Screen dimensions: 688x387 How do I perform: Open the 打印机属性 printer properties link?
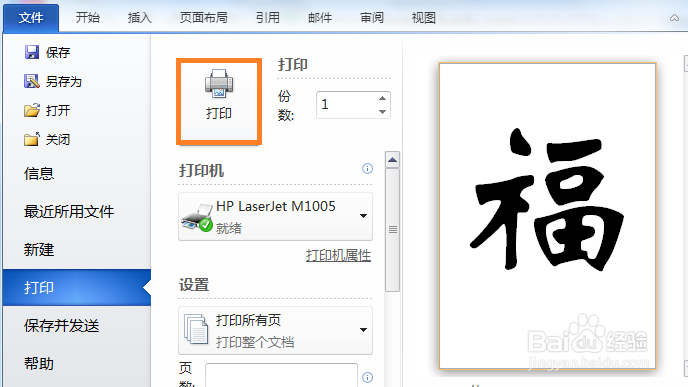tap(338, 255)
